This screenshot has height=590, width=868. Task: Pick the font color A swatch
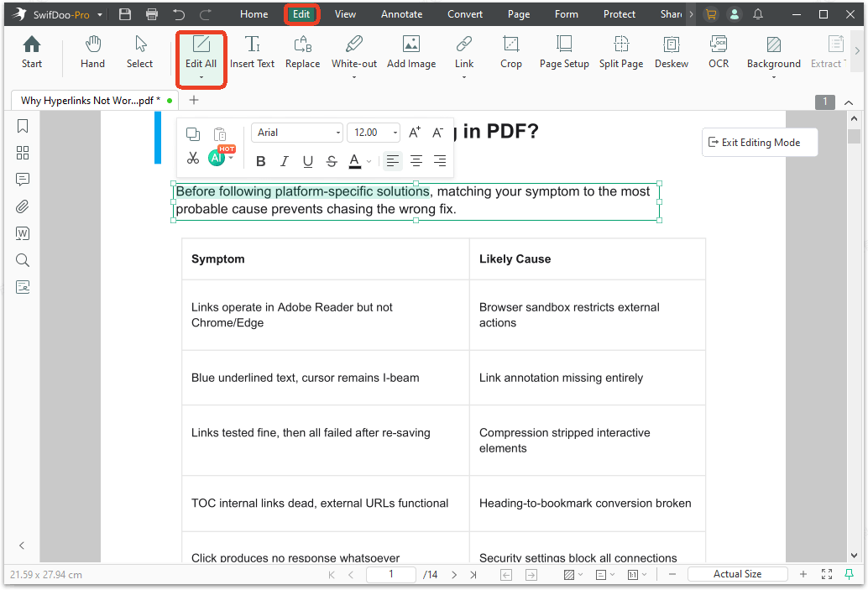tap(355, 161)
